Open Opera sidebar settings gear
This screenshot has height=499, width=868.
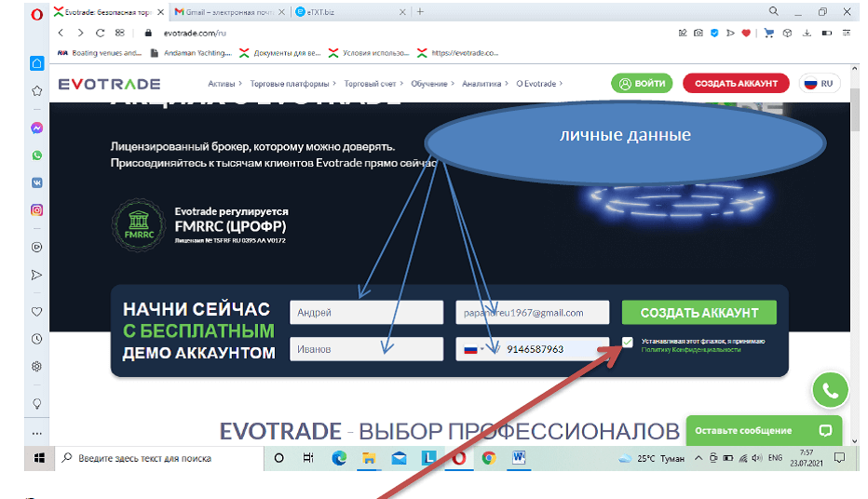point(36,366)
